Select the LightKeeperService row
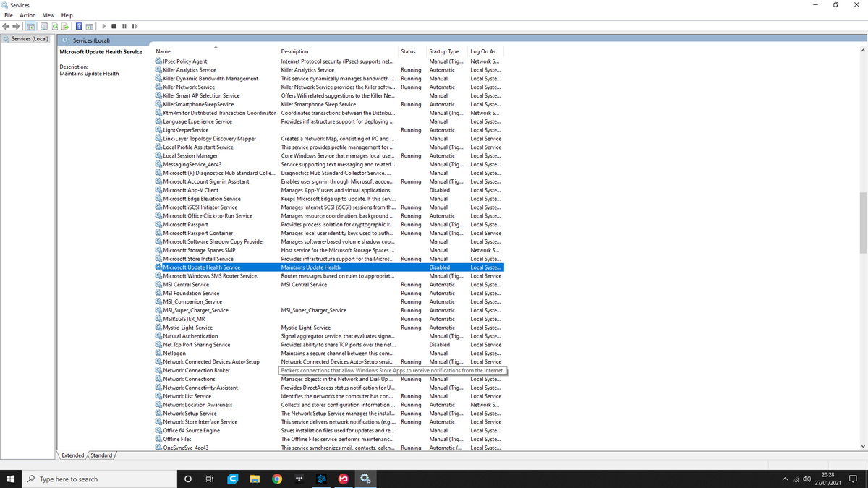The image size is (868, 488). tap(329, 130)
